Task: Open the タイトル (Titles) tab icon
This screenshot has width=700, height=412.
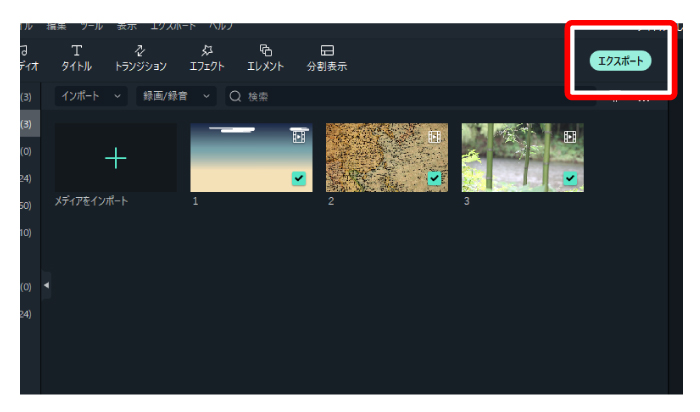Action: 77,51
